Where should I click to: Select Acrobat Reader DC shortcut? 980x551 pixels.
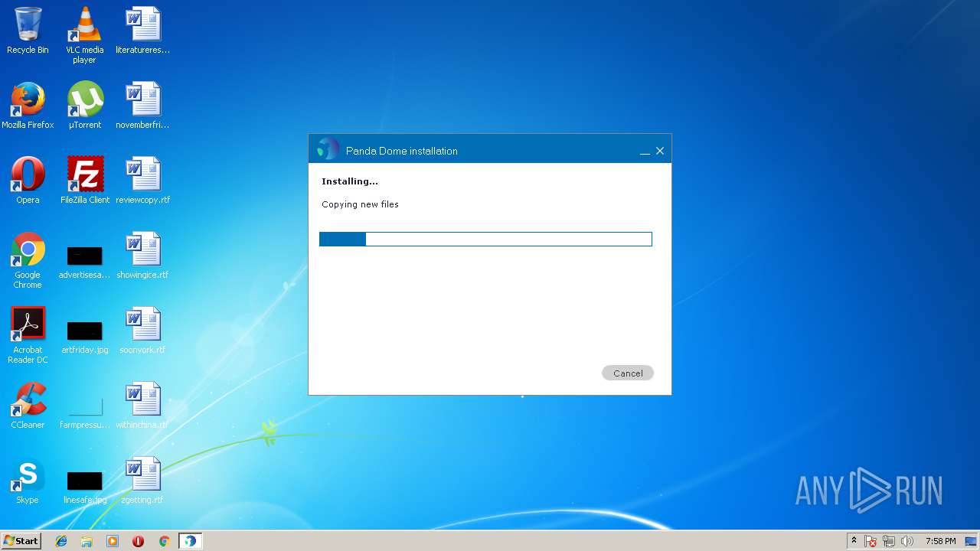point(28,335)
